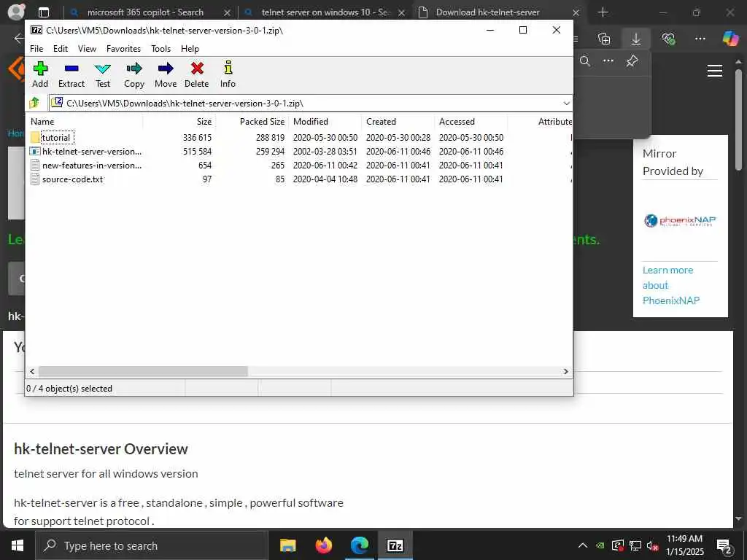Open the website hamburger menu
Screen dimensions: 747x560
[x=715, y=71]
